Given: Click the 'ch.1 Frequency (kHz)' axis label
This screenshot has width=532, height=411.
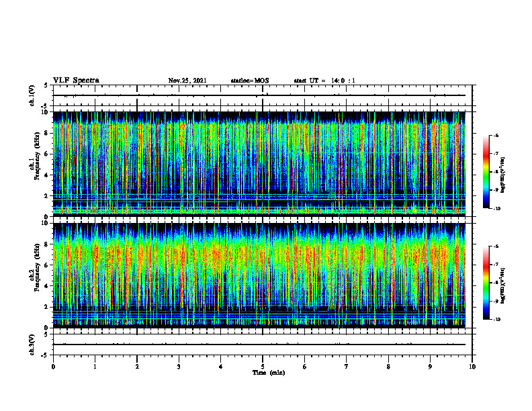Looking at the screenshot, I should point(34,156).
